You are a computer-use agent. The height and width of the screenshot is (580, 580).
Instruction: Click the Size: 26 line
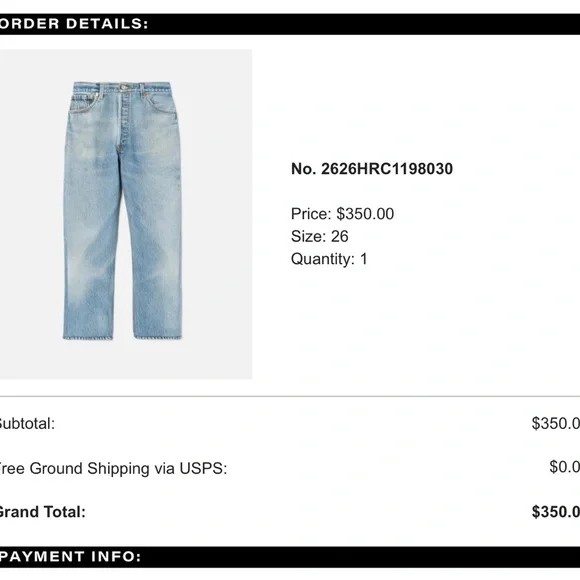click(320, 236)
